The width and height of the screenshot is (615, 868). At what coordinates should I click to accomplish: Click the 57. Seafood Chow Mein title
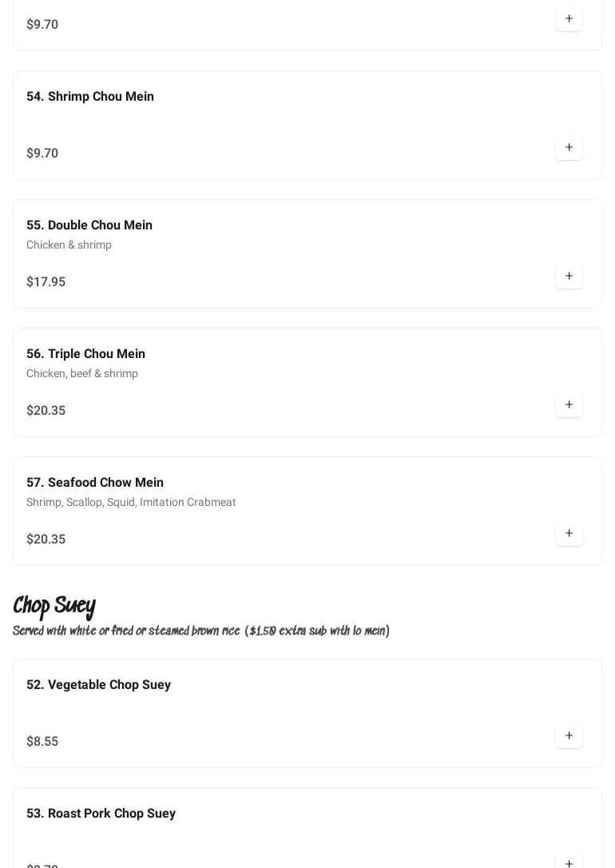[x=95, y=483]
